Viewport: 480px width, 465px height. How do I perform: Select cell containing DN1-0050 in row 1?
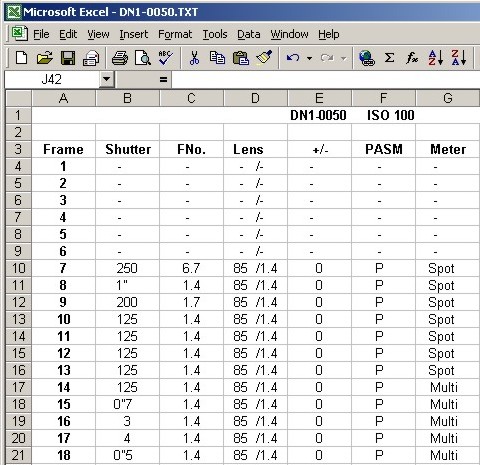[319, 115]
